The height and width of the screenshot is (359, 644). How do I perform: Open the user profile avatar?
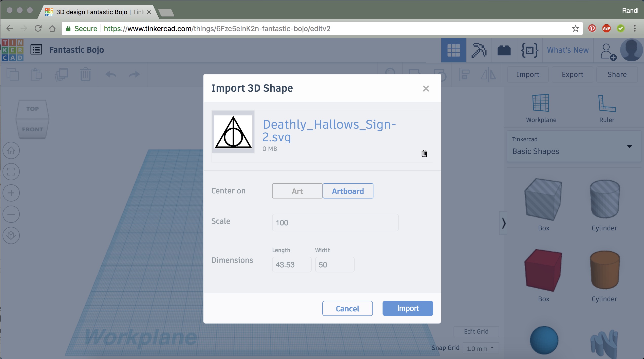tap(631, 50)
